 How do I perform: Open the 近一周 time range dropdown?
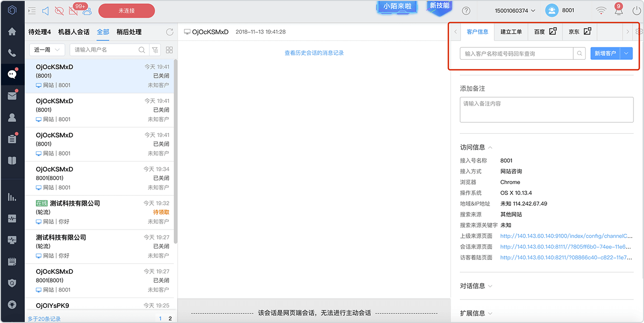(x=47, y=50)
